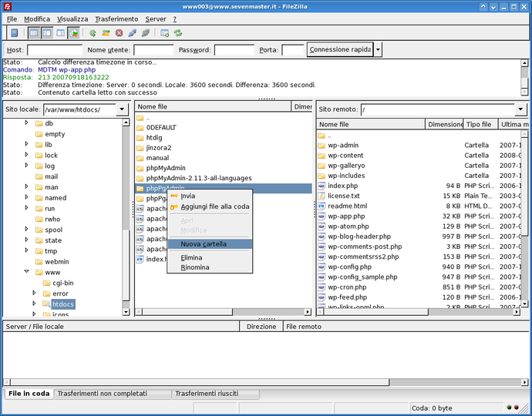This screenshot has height=416, width=532.
Task: Click the phpMyAdmin folder icon
Action: pyautogui.click(x=140, y=168)
